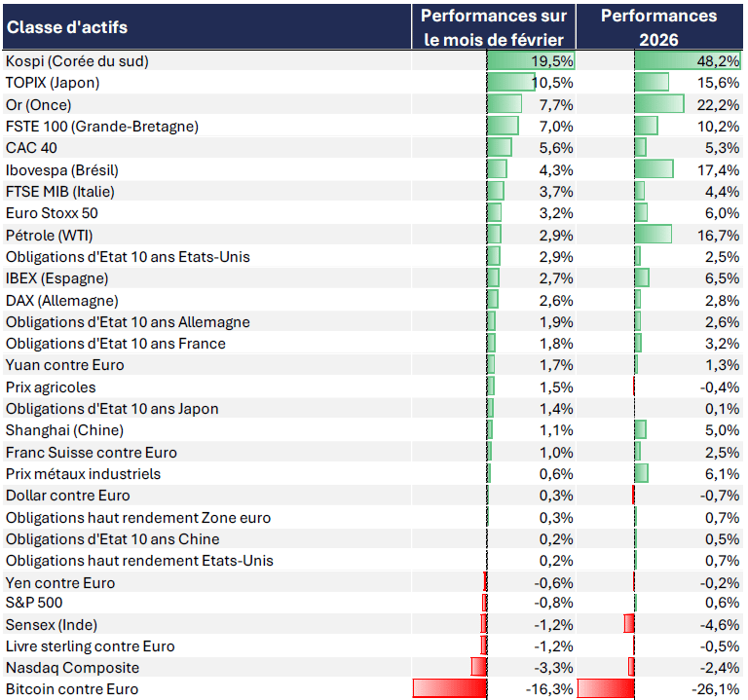Click the 19,5% February value for Kospi
This screenshot has width=748, height=700.
[552, 61]
